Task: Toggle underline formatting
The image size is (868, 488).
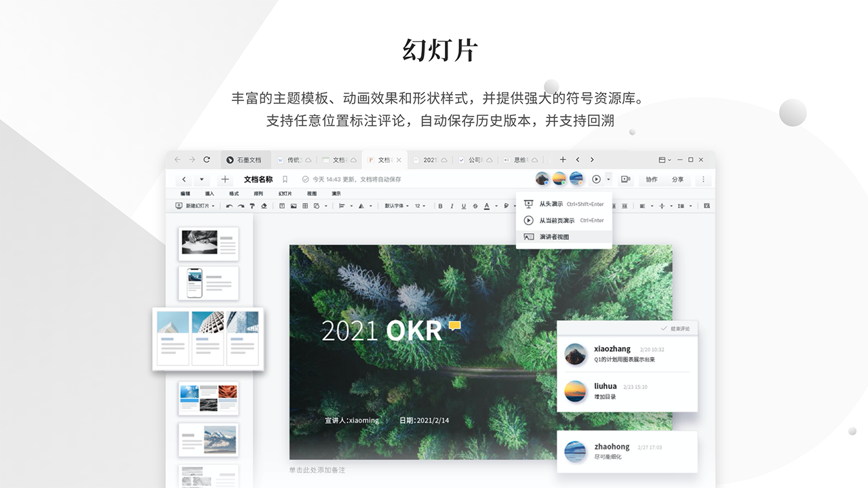Action: point(463,206)
